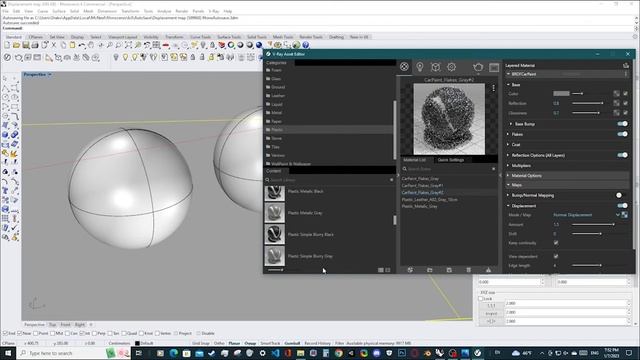
Task: Toggle the Glossiness map enable checkbox
Action: click(x=625, y=113)
